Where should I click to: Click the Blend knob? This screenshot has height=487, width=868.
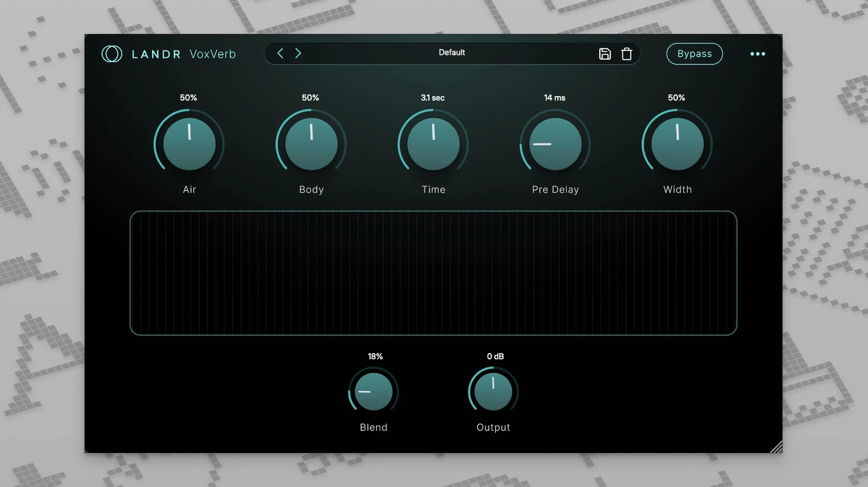[x=374, y=392]
